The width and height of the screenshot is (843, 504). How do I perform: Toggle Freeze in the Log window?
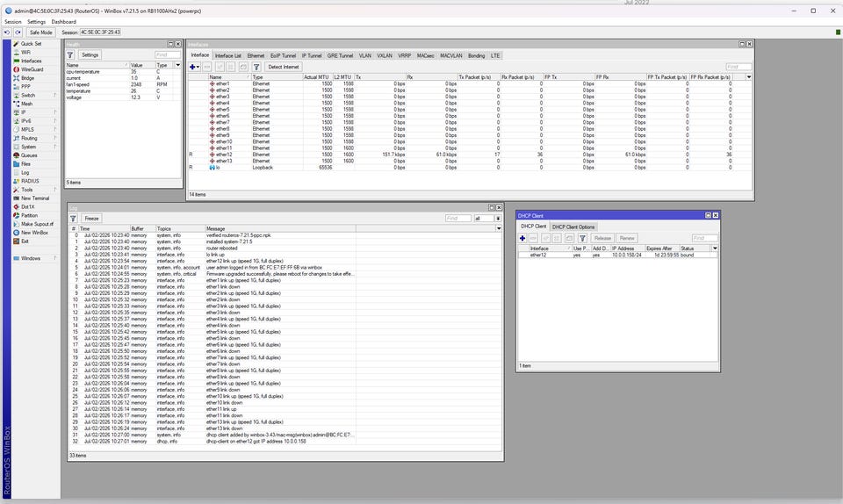click(91, 219)
